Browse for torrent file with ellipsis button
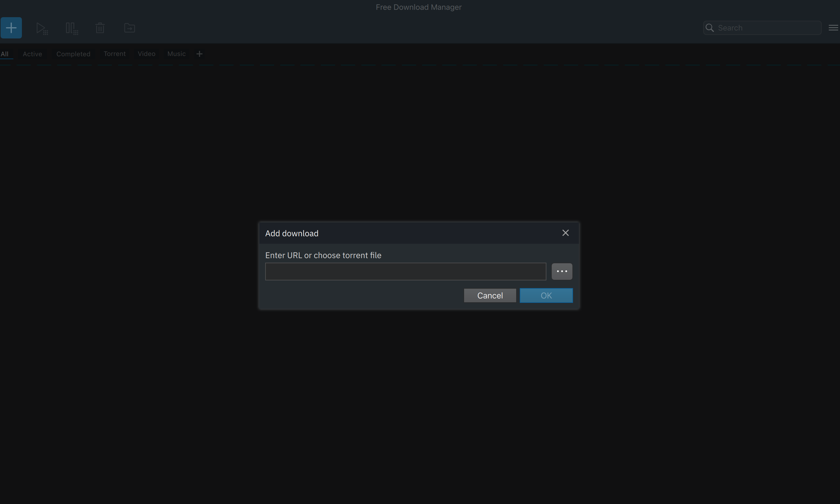Screen dimensions: 840x504 click(562, 271)
